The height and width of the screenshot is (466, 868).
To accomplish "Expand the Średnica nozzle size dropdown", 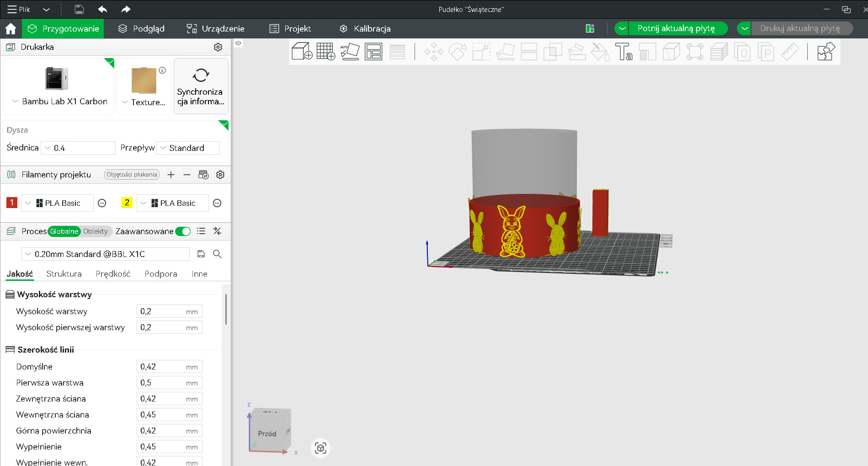I will (x=47, y=147).
